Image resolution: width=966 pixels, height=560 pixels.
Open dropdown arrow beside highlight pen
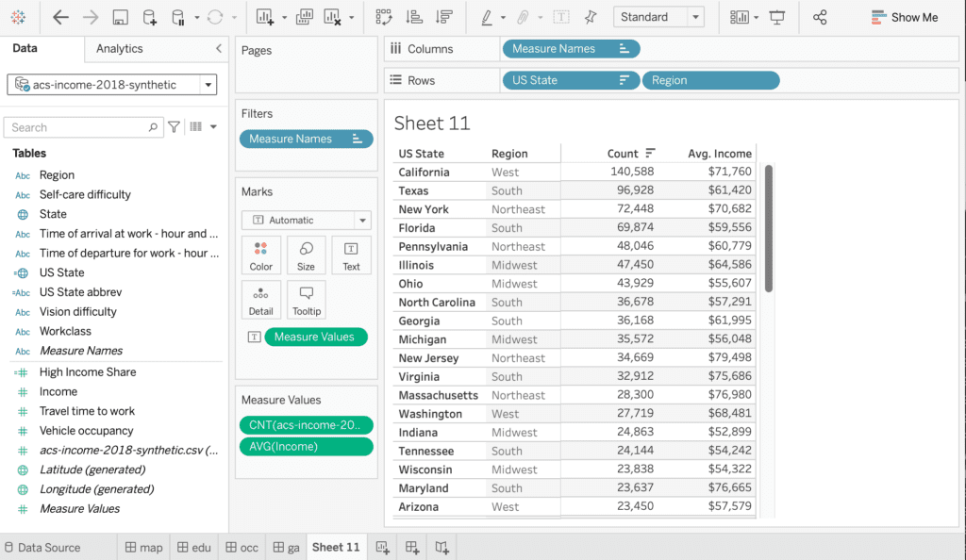tap(504, 18)
